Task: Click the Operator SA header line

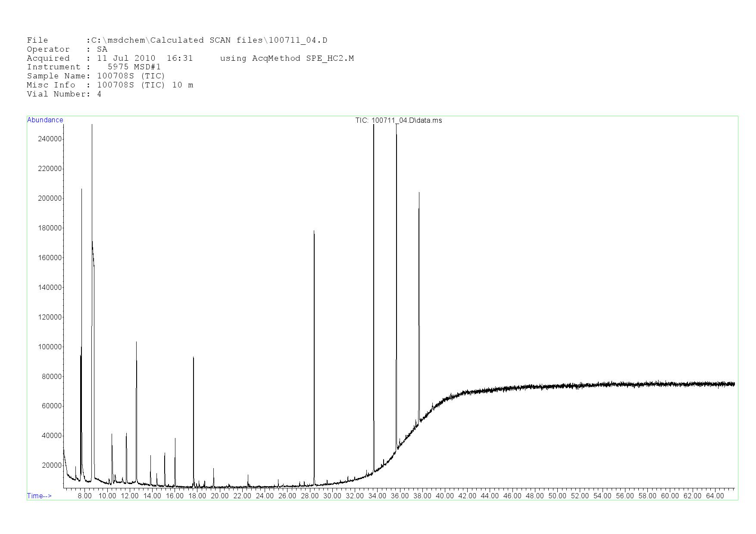Action: [x=67, y=50]
